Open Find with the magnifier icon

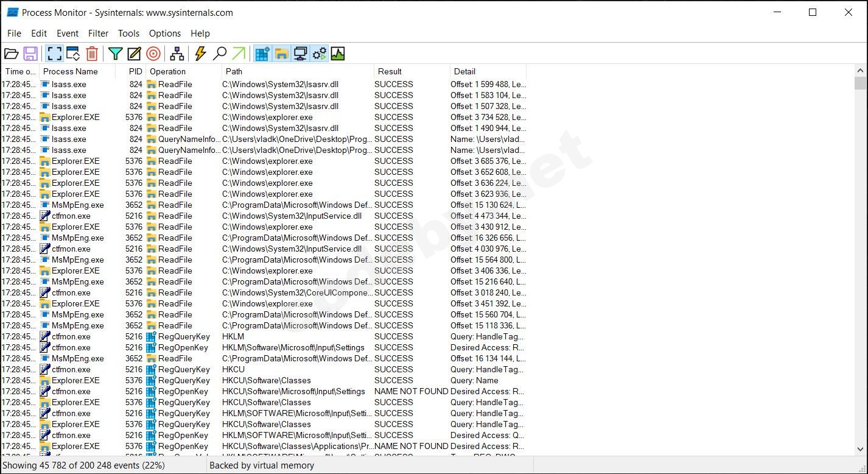[220, 54]
